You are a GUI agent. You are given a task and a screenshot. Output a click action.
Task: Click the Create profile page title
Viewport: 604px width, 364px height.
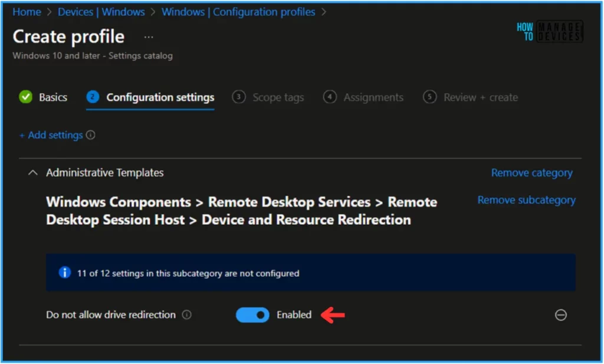[68, 37]
